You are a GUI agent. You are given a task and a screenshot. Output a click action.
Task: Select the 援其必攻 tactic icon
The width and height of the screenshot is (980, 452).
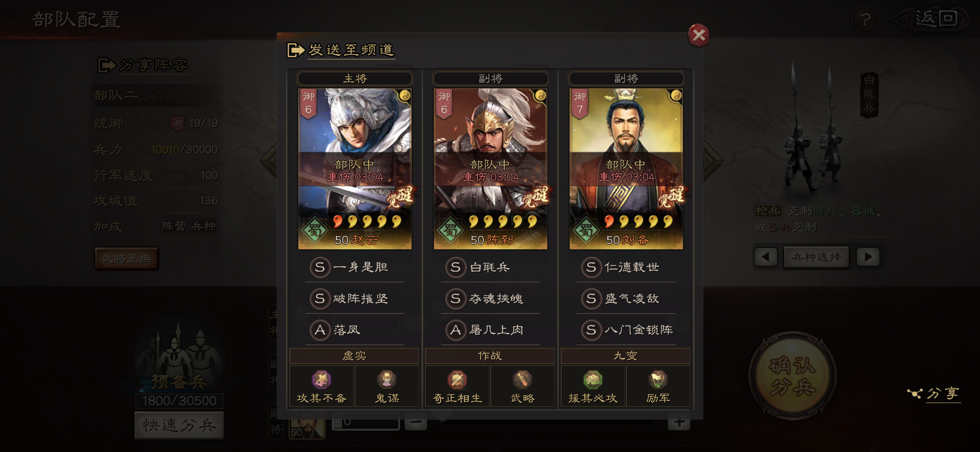[x=593, y=380]
